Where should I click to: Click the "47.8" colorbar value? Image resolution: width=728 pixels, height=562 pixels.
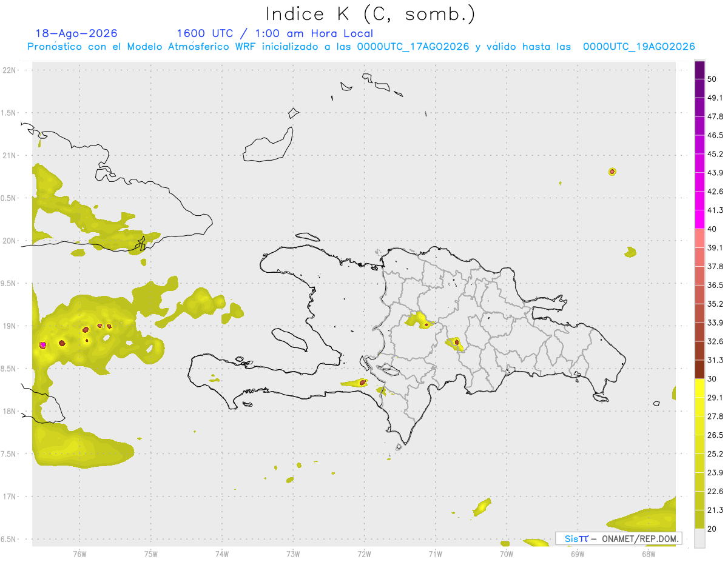(715, 116)
